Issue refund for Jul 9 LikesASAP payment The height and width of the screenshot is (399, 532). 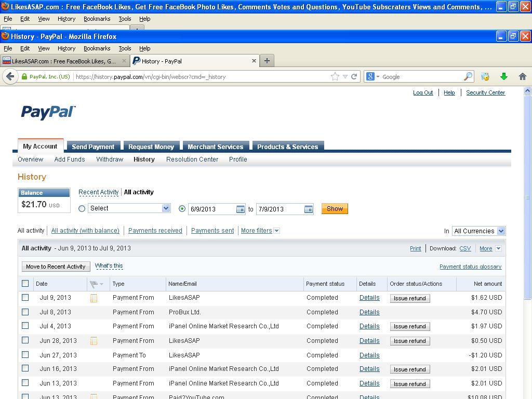[x=409, y=298]
